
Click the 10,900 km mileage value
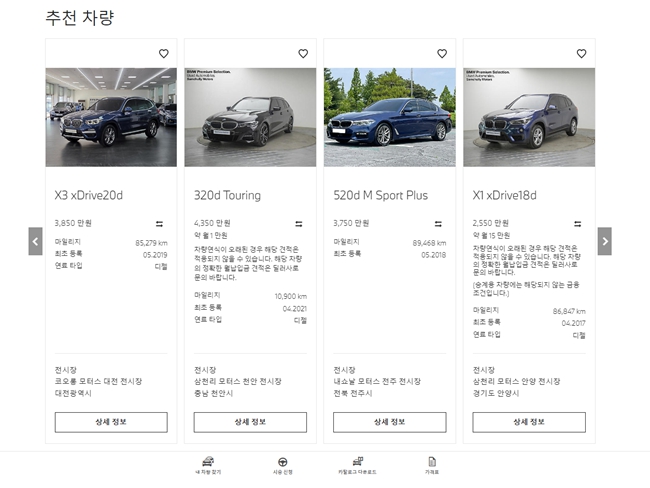tap(291, 296)
